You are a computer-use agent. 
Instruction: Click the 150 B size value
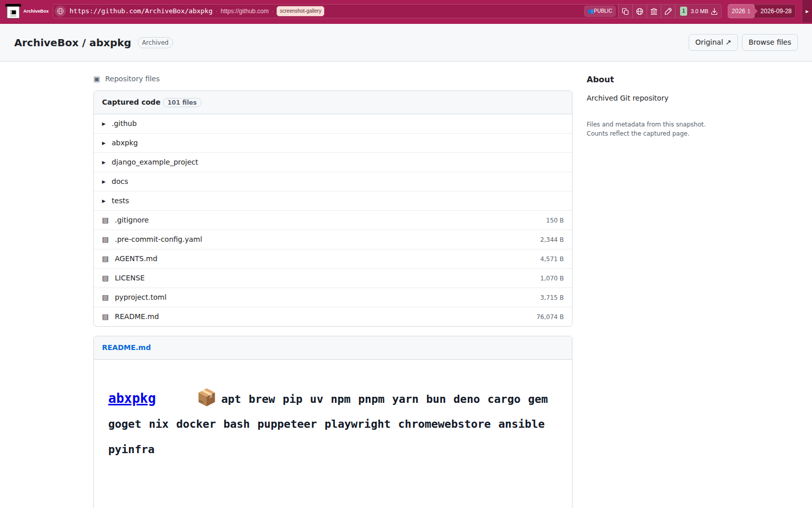(x=555, y=220)
